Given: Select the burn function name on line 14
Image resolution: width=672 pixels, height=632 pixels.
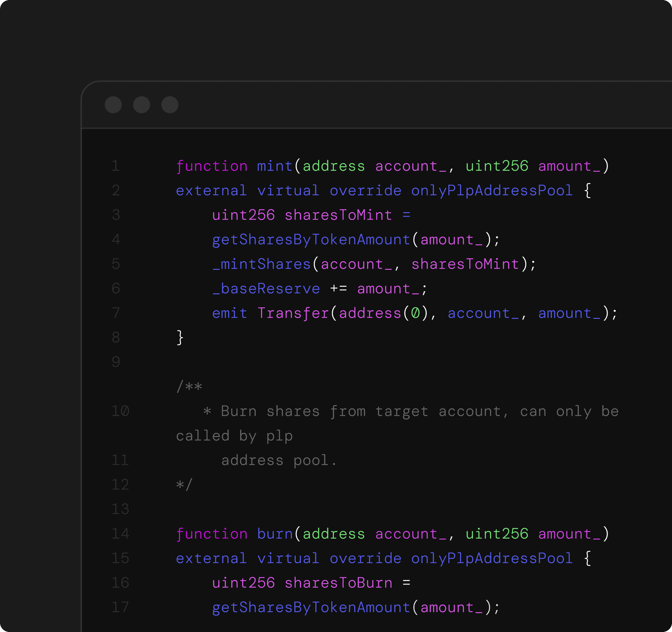Looking at the screenshot, I should click(274, 533).
